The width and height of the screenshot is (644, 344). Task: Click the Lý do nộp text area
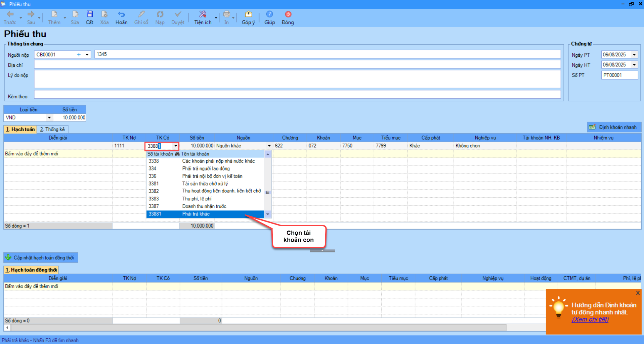pos(297,79)
